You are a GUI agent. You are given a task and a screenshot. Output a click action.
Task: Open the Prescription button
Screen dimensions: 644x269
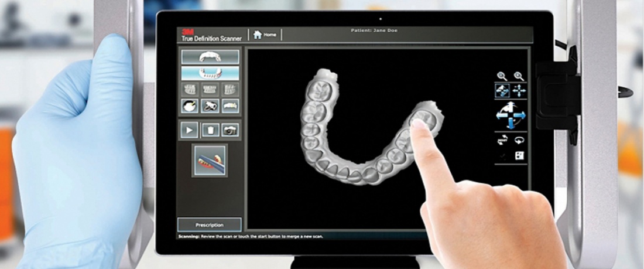(210, 225)
